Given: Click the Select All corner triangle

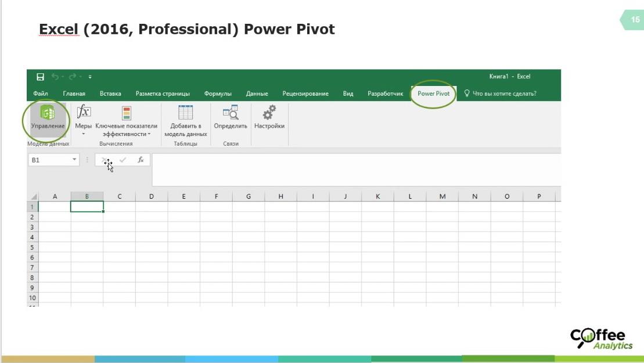Looking at the screenshot, I should click(x=34, y=197).
